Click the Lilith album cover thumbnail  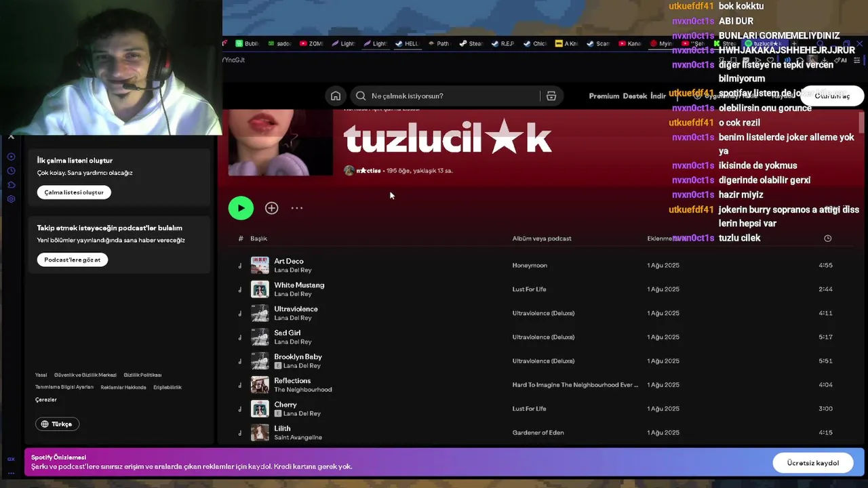[260, 432]
